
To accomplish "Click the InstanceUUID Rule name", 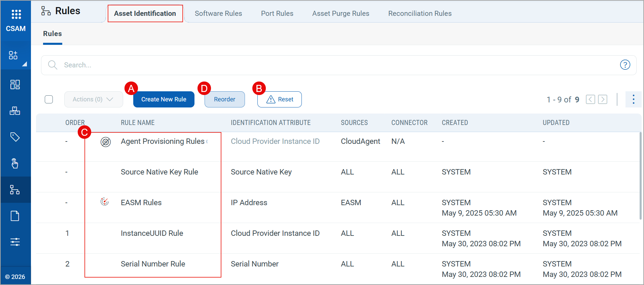I will pos(152,233).
